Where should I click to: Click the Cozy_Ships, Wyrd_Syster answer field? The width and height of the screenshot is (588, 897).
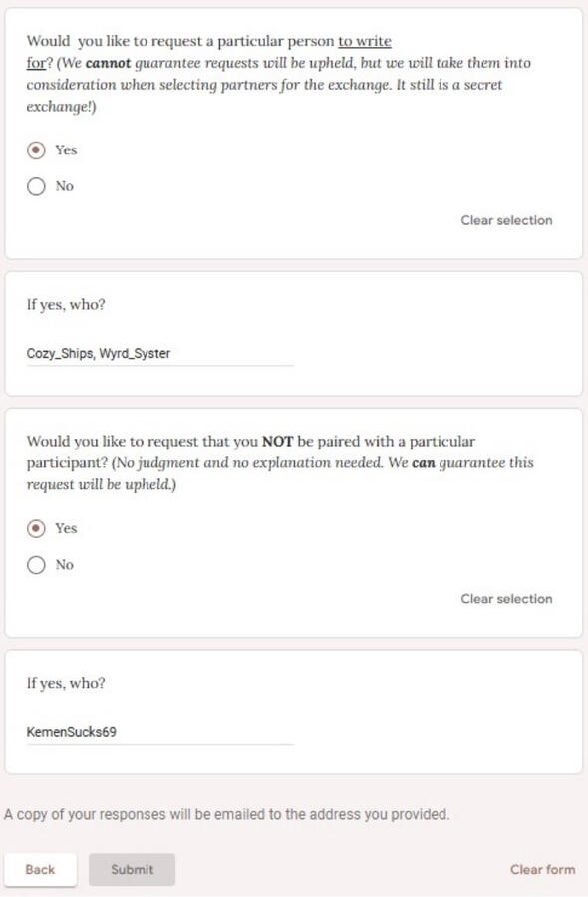click(159, 354)
